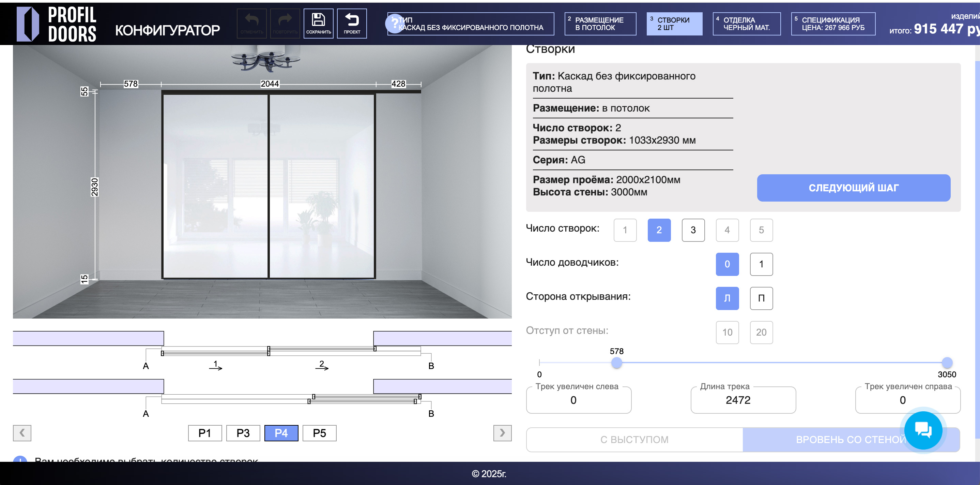
Task: Select the P3 layout variant
Action: tap(243, 433)
